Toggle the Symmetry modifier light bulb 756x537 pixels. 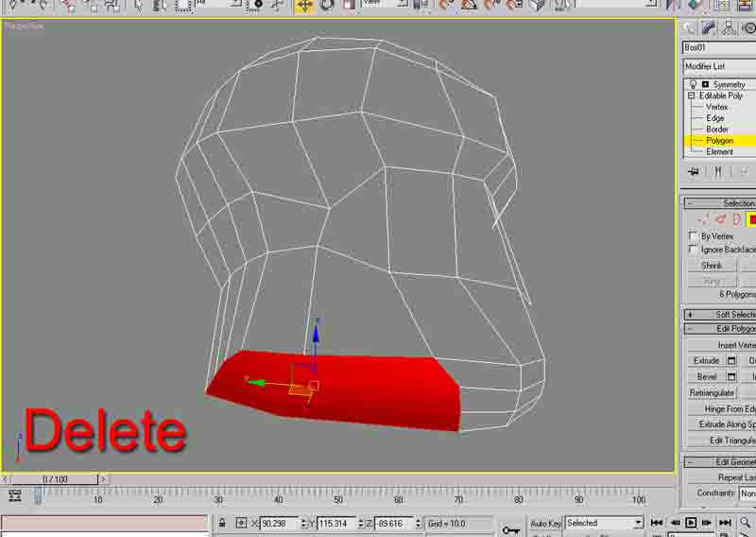(693, 84)
